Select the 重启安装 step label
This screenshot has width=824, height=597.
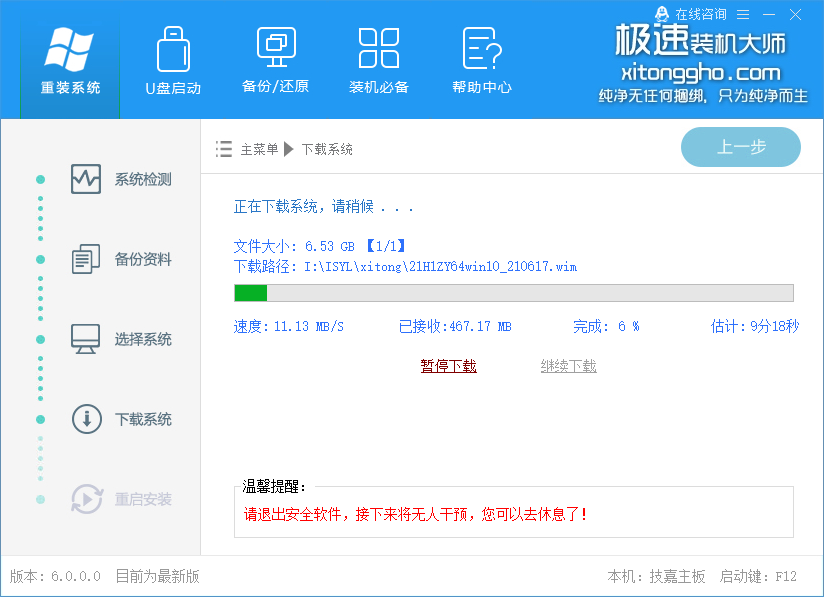click(143, 499)
